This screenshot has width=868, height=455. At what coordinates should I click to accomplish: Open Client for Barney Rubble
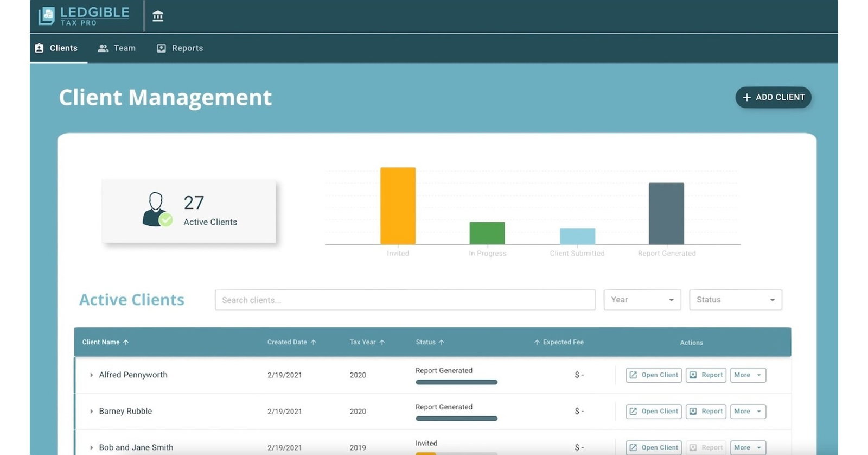tap(654, 411)
